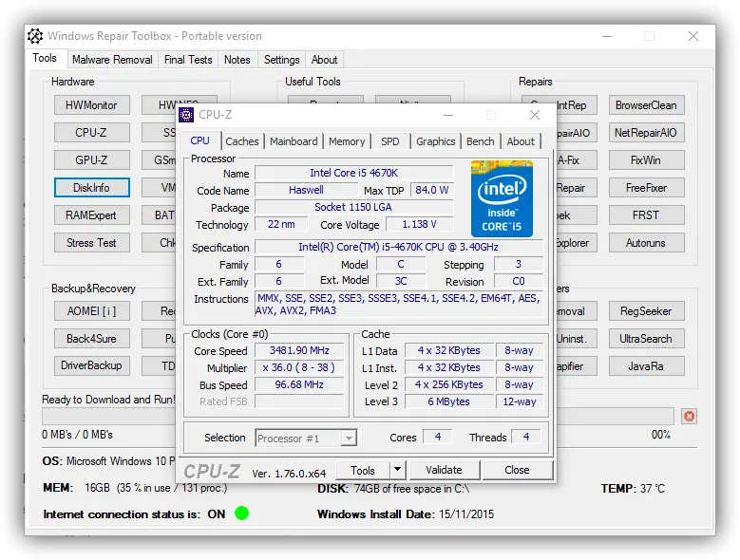Screen dimensions: 740x560
Task: Click the red cancel download icon
Action: 689,416
